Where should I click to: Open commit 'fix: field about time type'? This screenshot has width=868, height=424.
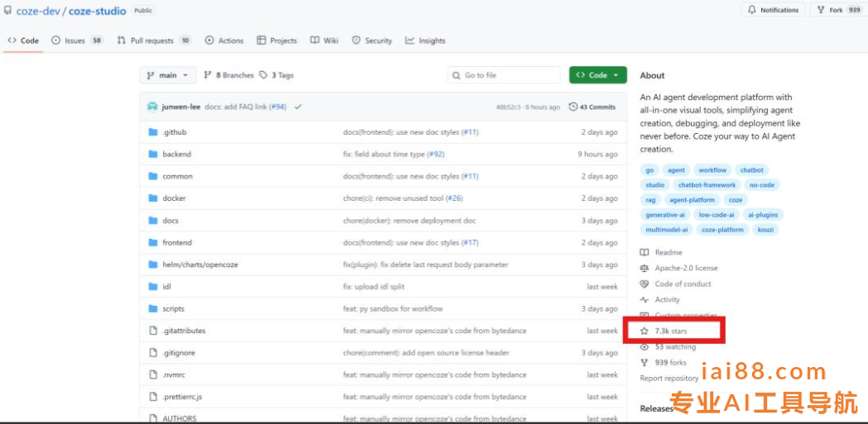(384, 155)
